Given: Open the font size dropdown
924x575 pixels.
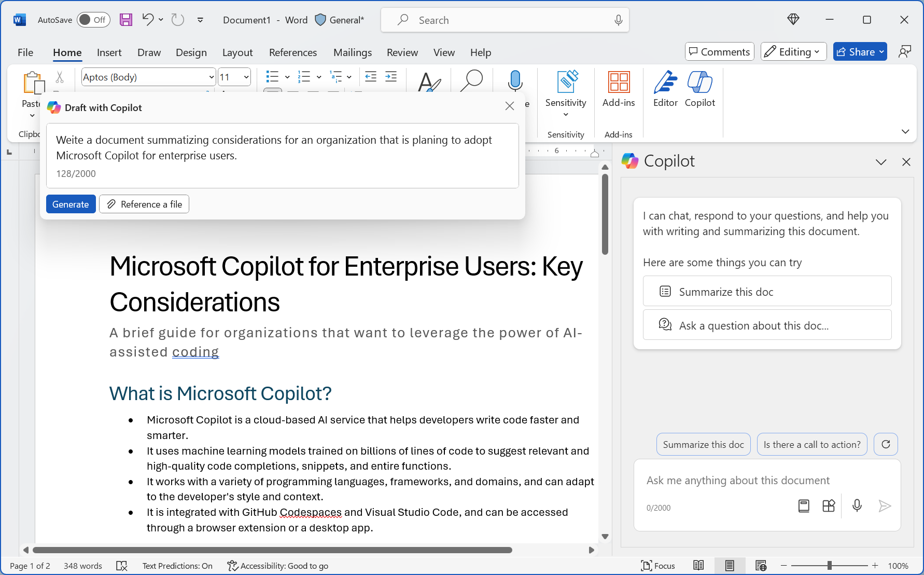Looking at the screenshot, I should click(246, 77).
